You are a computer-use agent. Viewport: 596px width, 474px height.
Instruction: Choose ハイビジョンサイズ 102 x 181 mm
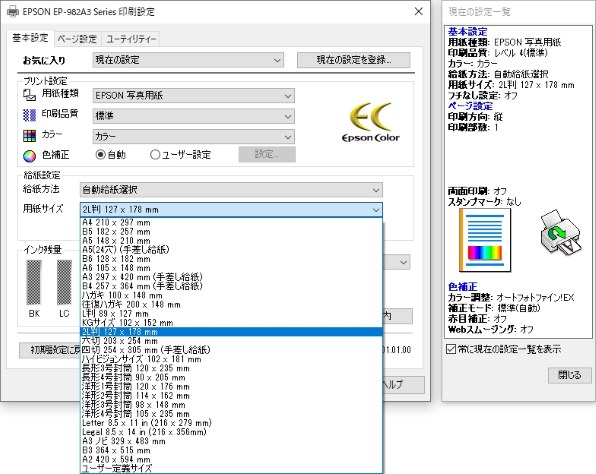[x=231, y=359]
